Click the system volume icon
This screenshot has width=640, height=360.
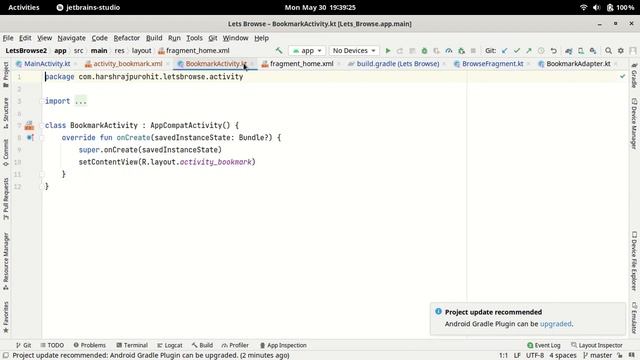(x=596, y=7)
